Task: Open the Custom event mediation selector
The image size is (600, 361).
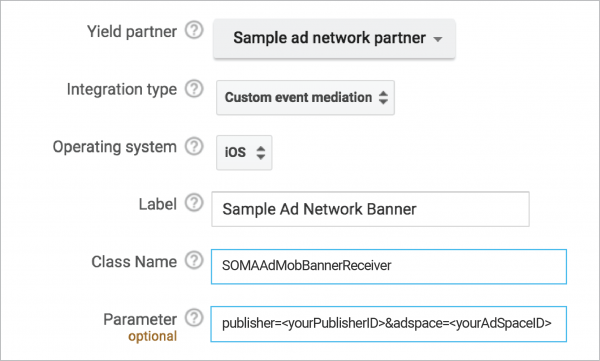Action: tap(305, 97)
